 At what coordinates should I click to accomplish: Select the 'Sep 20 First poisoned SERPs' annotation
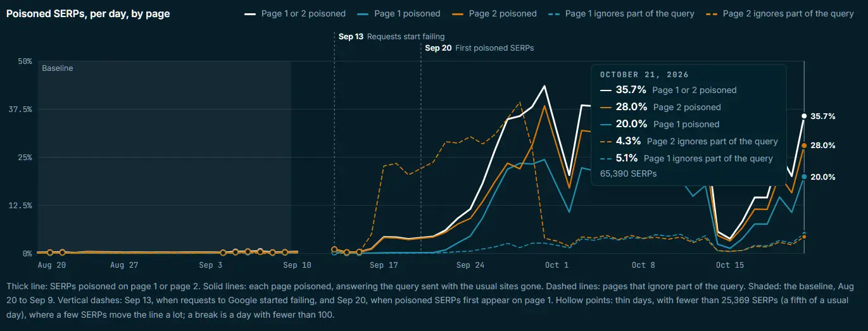[x=479, y=47]
